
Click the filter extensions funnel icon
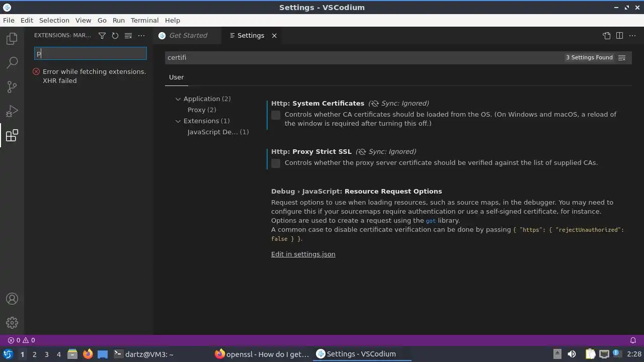click(102, 36)
